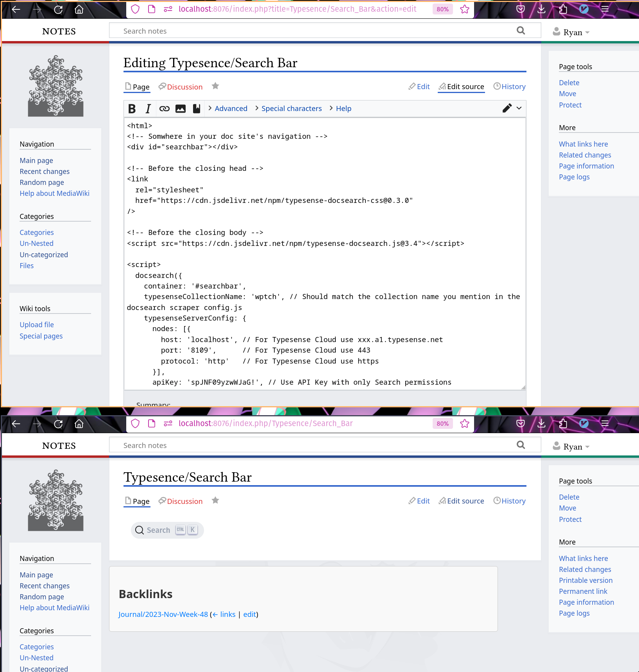The width and height of the screenshot is (639, 672).
Task: Expand the Special characters toolbar section
Action: 288,108
